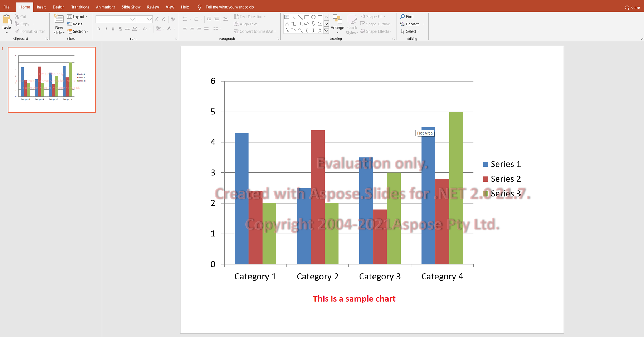Open the Layout dropdown
Screen dimensions: 644x337
pos(77,16)
